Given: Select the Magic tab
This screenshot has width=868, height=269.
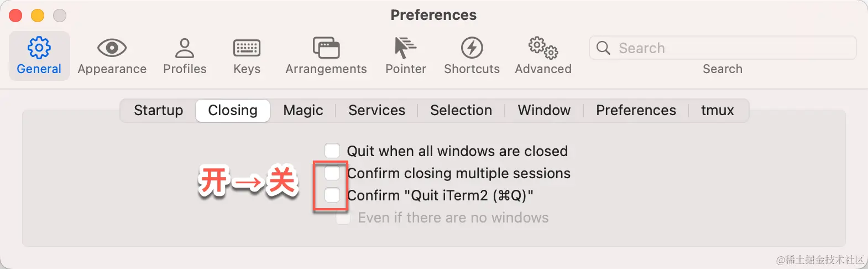Looking at the screenshot, I should tap(303, 110).
